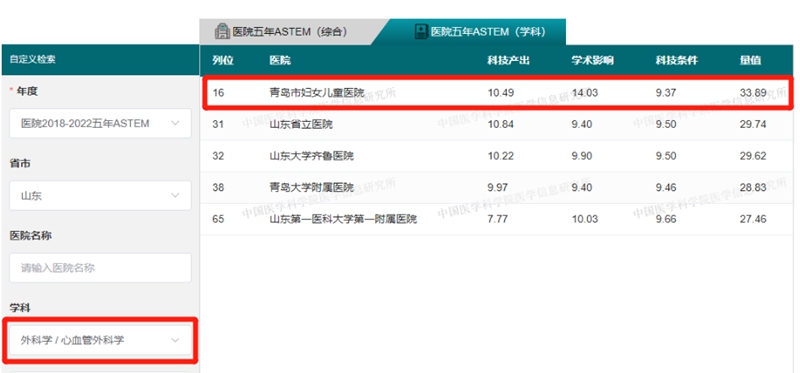This screenshot has width=800, height=373.
Task: Click rank 32 cell
Action: point(218,156)
